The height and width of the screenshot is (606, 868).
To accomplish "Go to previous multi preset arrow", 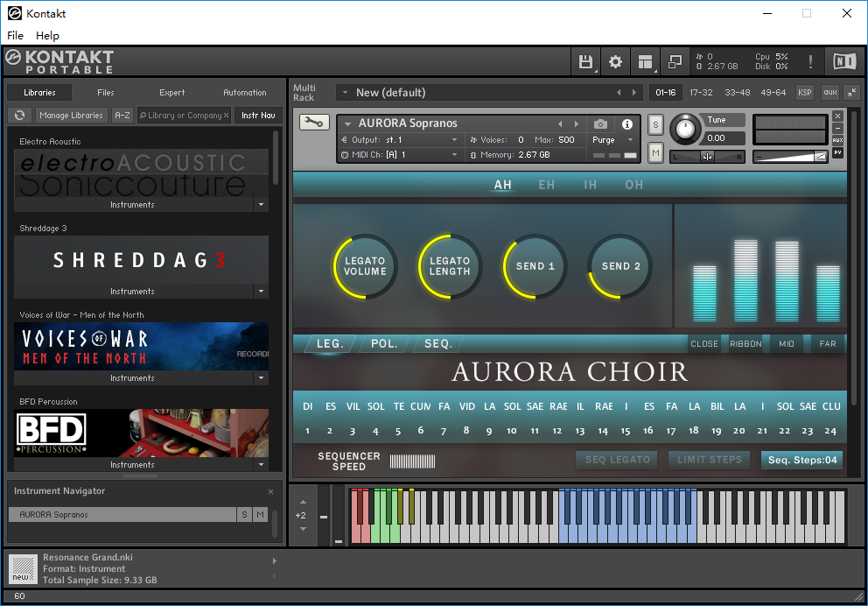I will click(x=619, y=93).
